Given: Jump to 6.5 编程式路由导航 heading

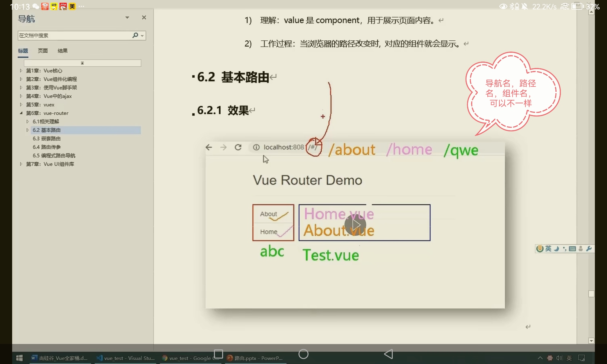Looking at the screenshot, I should 54,156.
